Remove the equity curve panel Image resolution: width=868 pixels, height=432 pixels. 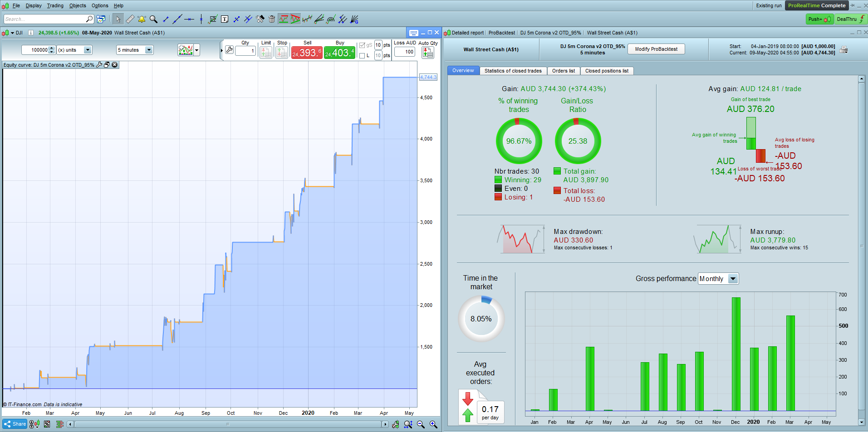[x=115, y=65]
